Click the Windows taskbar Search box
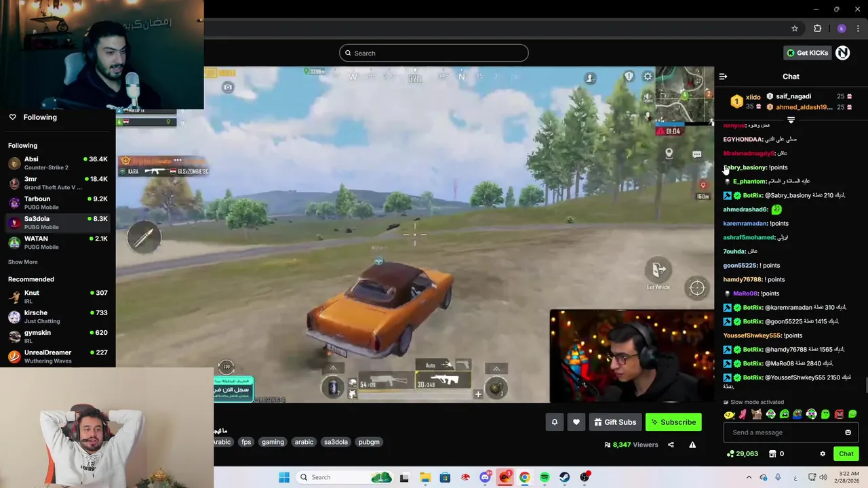 pos(346,477)
